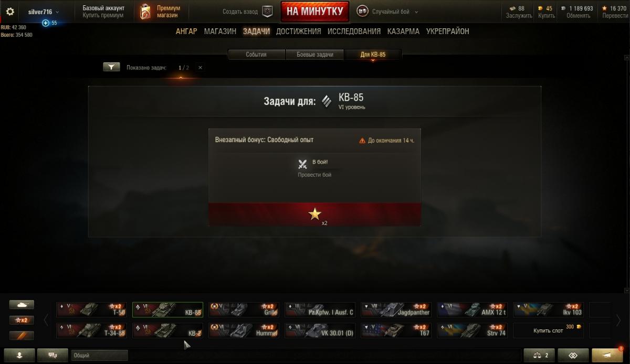Toggle the orange stripe carousel filter

click(22, 335)
